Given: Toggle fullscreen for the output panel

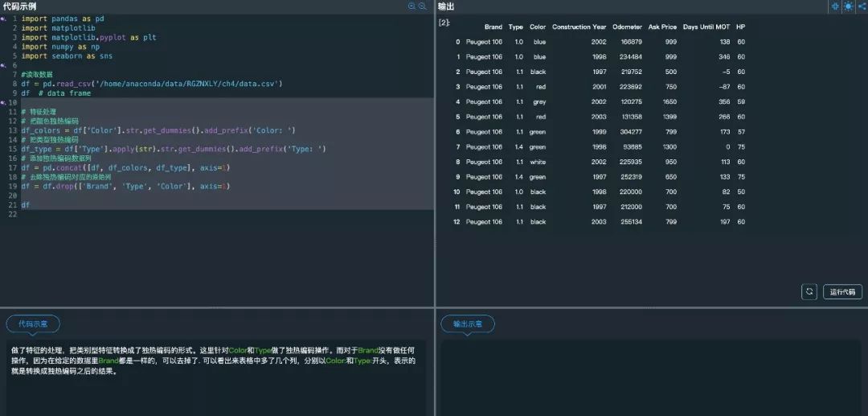Looking at the screenshot, I should [x=835, y=6].
